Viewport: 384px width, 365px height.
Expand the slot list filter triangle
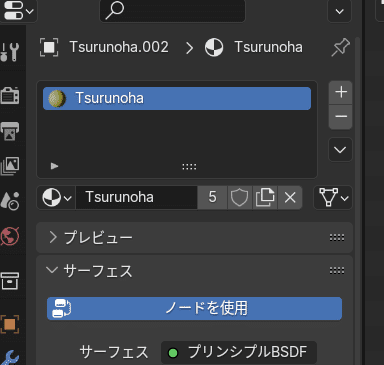coord(54,166)
